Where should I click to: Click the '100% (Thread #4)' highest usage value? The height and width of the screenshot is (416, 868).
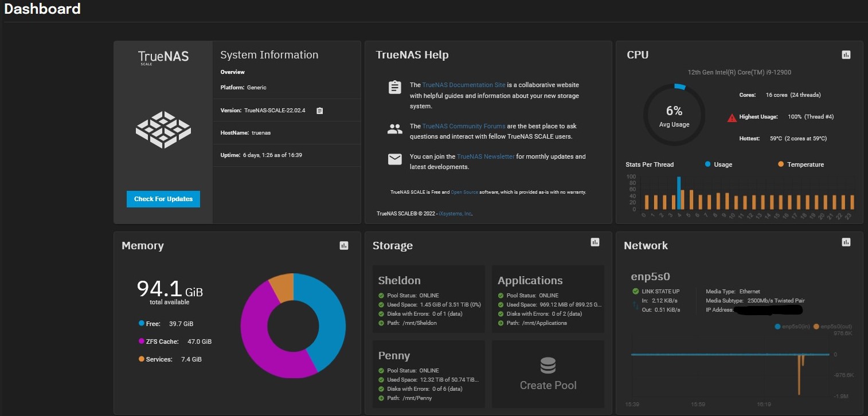pyautogui.click(x=811, y=117)
